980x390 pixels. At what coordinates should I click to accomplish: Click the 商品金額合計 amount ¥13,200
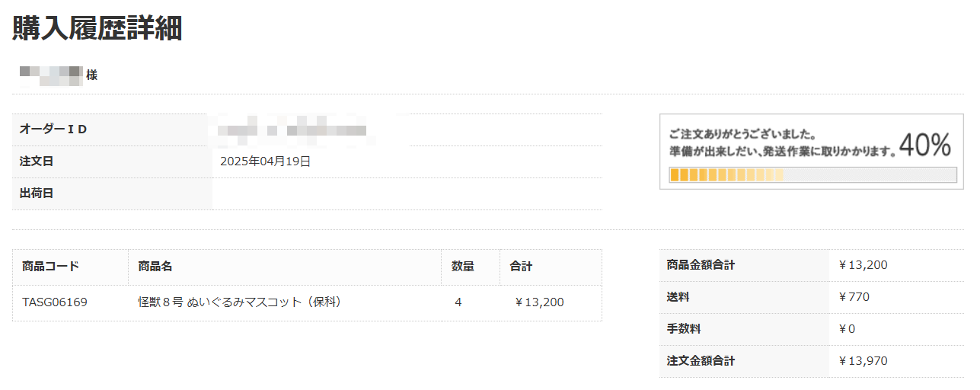click(863, 265)
